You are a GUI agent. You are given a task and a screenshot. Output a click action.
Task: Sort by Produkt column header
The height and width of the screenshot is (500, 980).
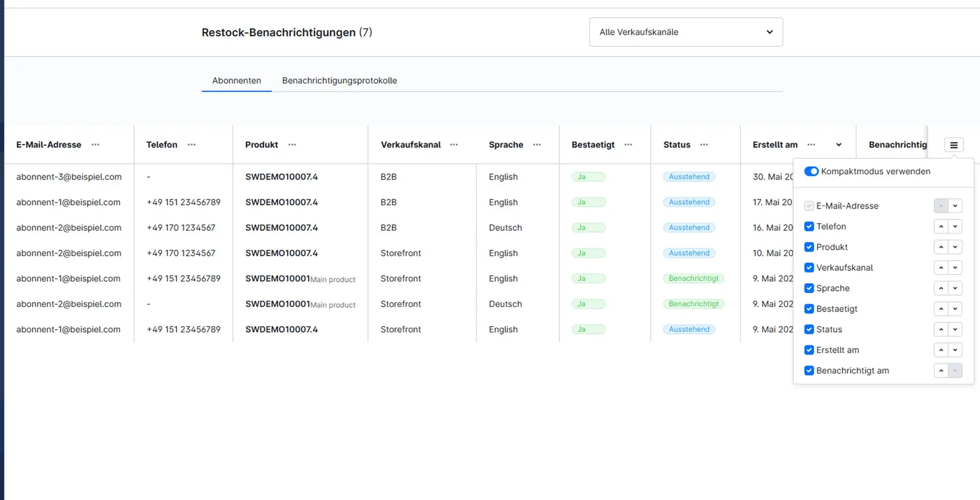click(261, 145)
